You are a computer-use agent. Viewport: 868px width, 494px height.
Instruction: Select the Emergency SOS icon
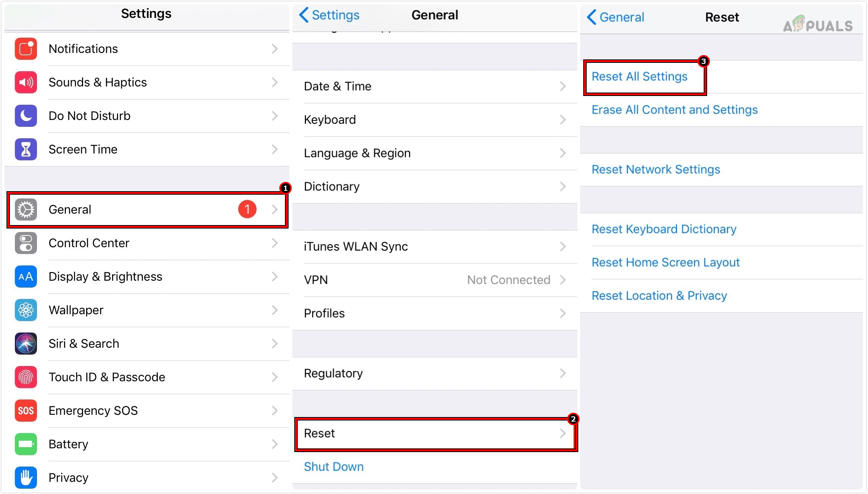tap(25, 411)
